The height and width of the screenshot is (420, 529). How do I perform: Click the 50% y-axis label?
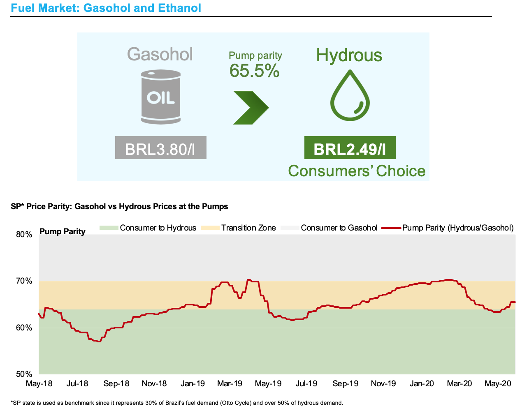(24, 374)
